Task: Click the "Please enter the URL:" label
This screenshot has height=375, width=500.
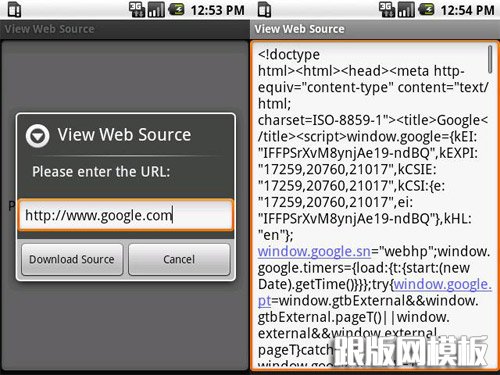Action: click(x=101, y=172)
